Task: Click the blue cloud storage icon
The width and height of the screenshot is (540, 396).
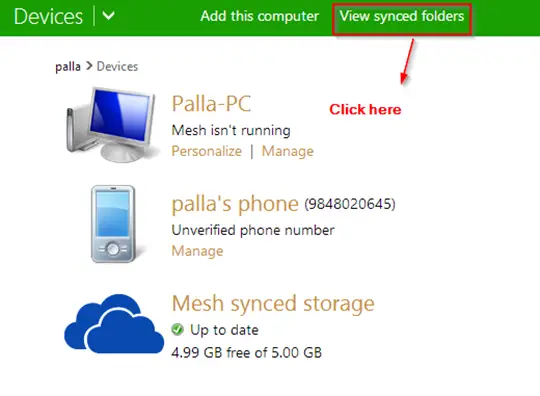Action: point(114,324)
